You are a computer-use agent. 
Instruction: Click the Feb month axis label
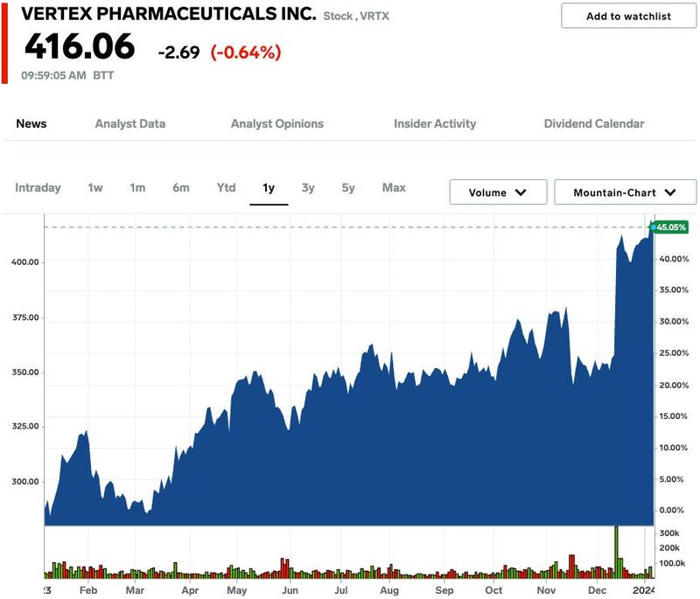pyautogui.click(x=88, y=590)
